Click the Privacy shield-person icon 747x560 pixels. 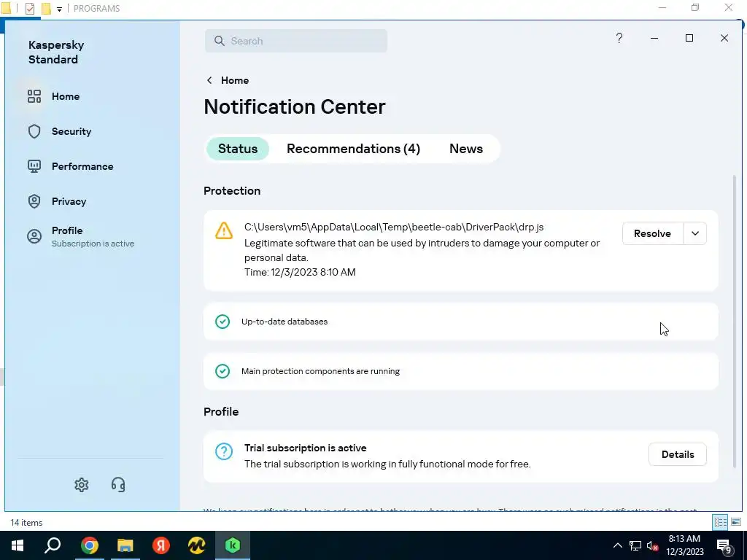click(34, 201)
